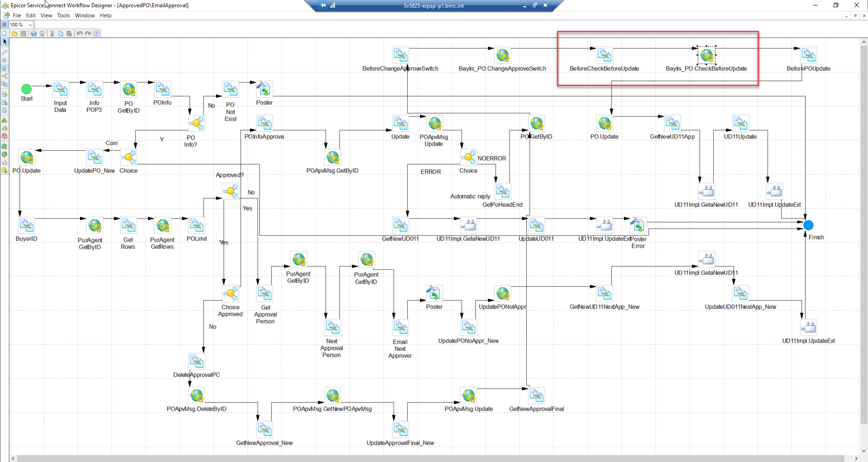
Task: Select the Choice Approved node
Action: pos(231,294)
